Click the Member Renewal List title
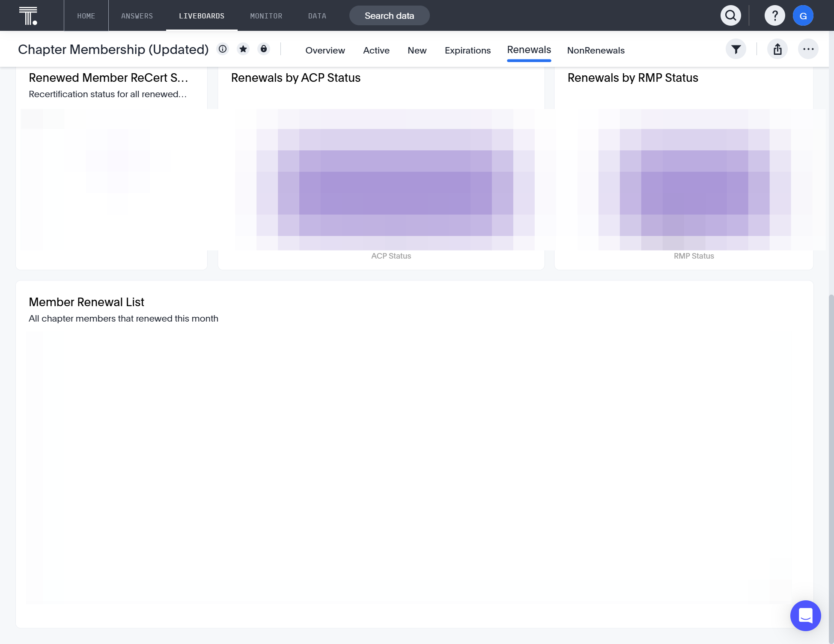834x644 pixels. 86,302
